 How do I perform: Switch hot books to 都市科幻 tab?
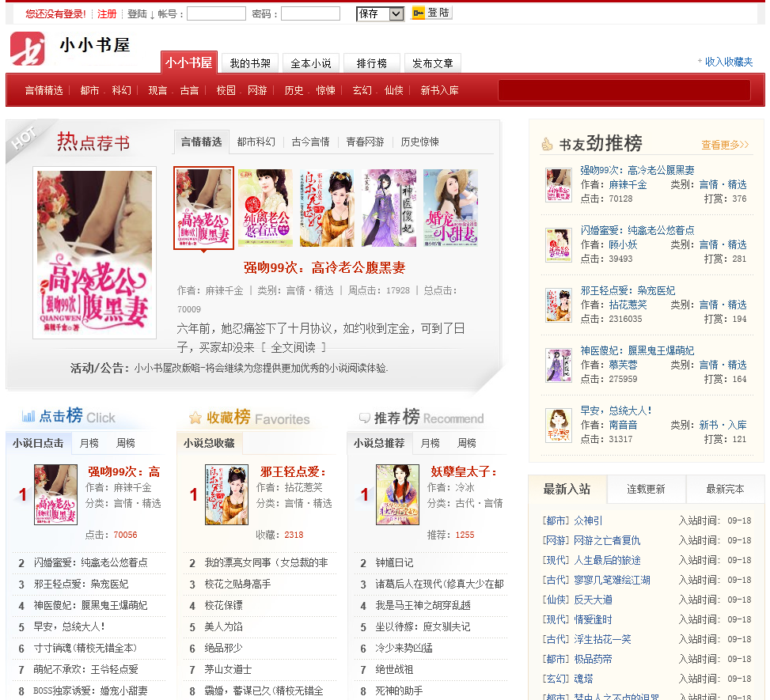coord(256,142)
